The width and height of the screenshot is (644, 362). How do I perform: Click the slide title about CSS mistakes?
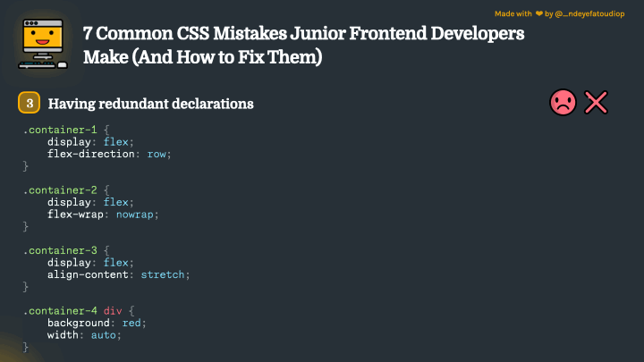(303, 45)
